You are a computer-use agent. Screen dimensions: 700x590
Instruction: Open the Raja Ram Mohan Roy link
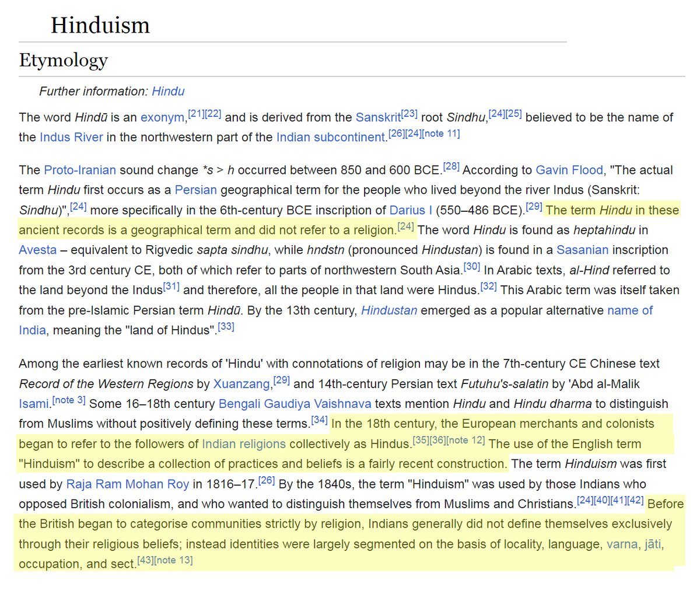tap(128, 484)
